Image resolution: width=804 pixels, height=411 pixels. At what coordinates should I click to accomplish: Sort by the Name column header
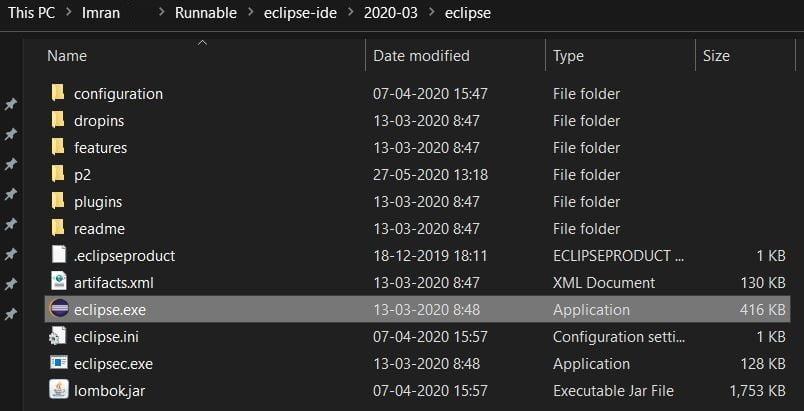(67, 56)
